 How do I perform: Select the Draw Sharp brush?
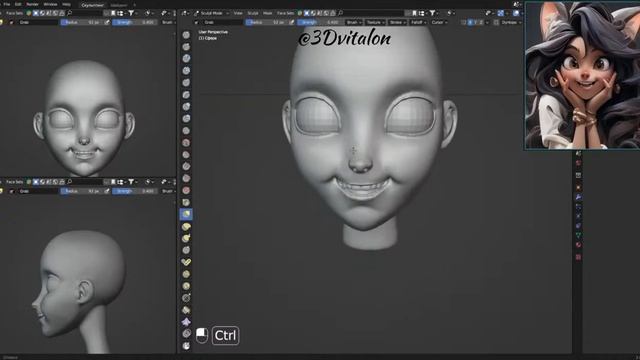(186, 47)
